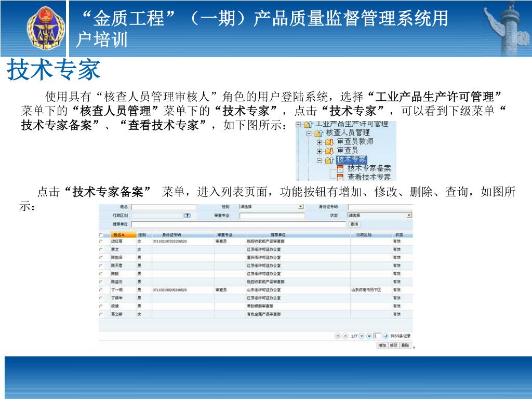Select the radio button for the 丁一明 row
The height and width of the screenshot is (399, 532).
point(101,290)
